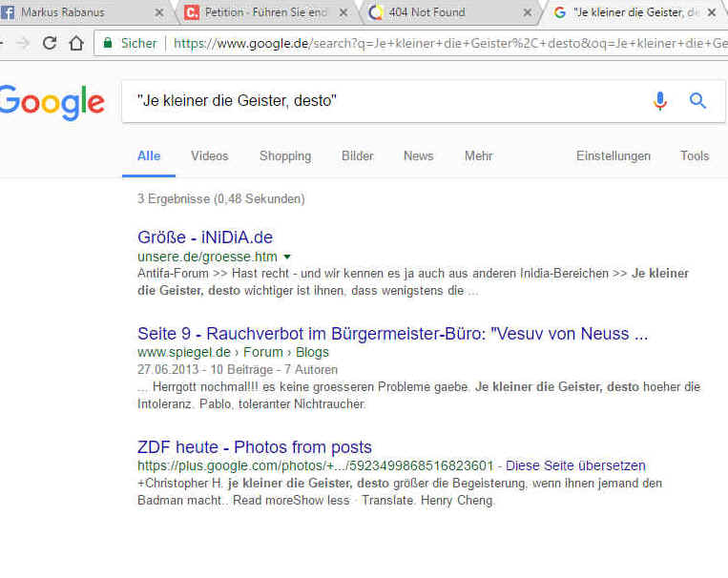Open the ZDF heute - Photos from posts result
The width and height of the screenshot is (728, 578).
255,447
